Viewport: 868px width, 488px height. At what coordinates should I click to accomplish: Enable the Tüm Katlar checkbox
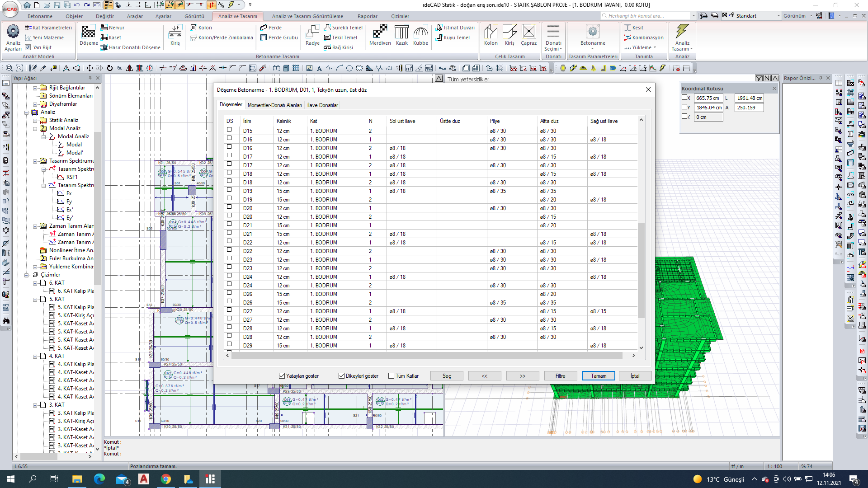[392, 376]
